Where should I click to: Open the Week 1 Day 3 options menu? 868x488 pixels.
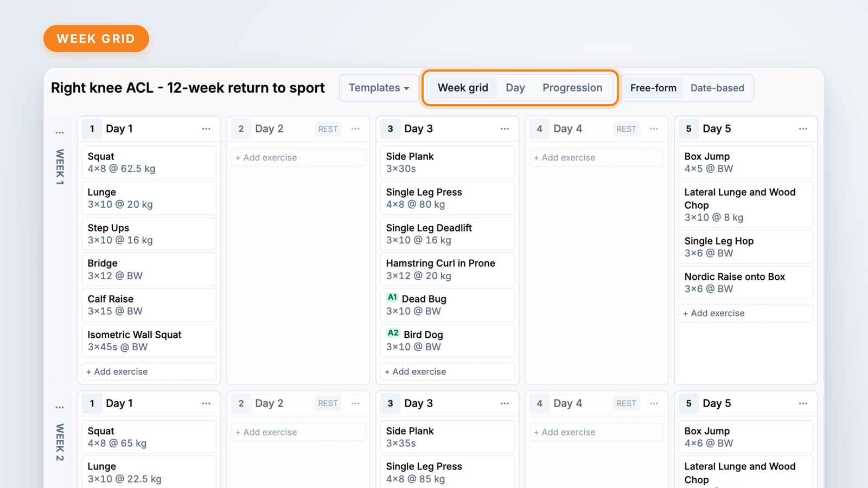pyautogui.click(x=505, y=129)
